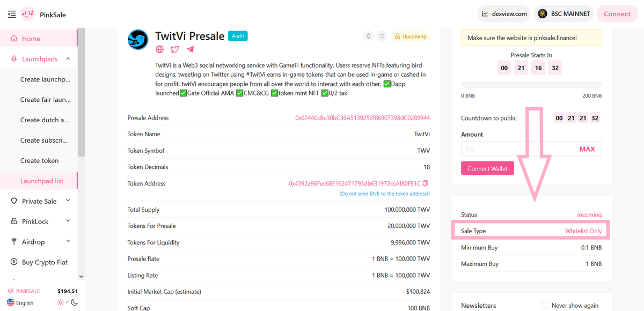
Task: Favorite the presale with heart icon
Action: pyautogui.click(x=382, y=36)
